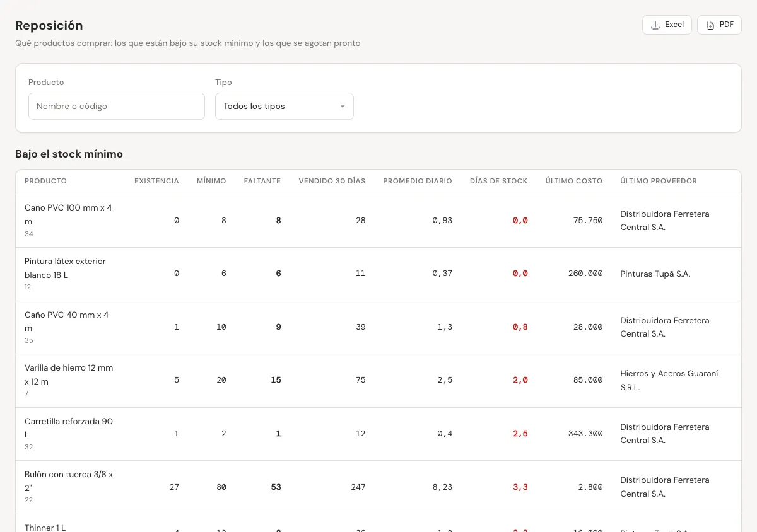
Task: Click minimum stock value 80
Action: pyautogui.click(x=221, y=487)
